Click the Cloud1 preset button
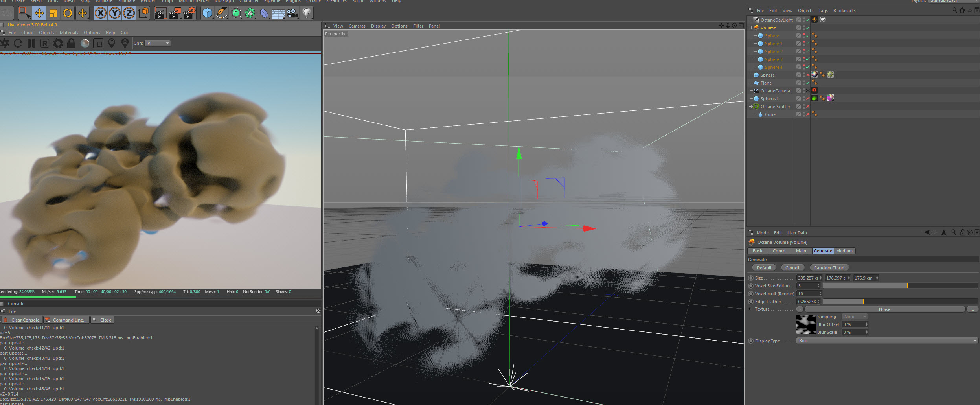 (792, 268)
